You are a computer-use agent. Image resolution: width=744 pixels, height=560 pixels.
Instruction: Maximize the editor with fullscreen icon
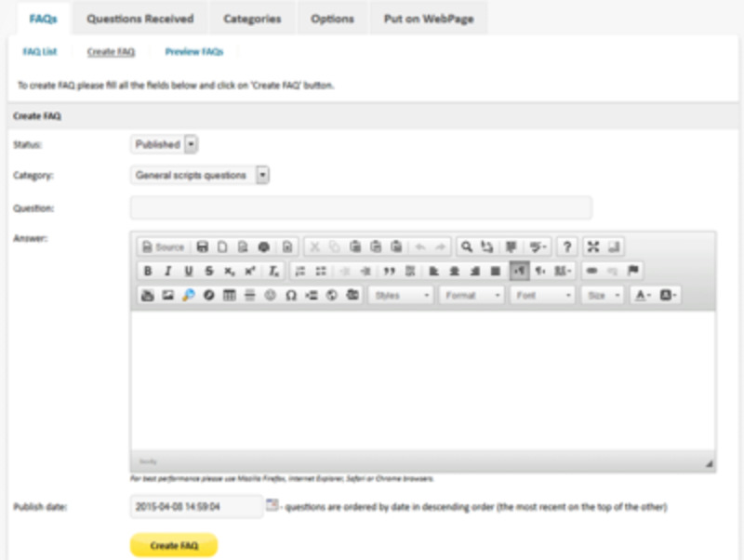coord(593,247)
